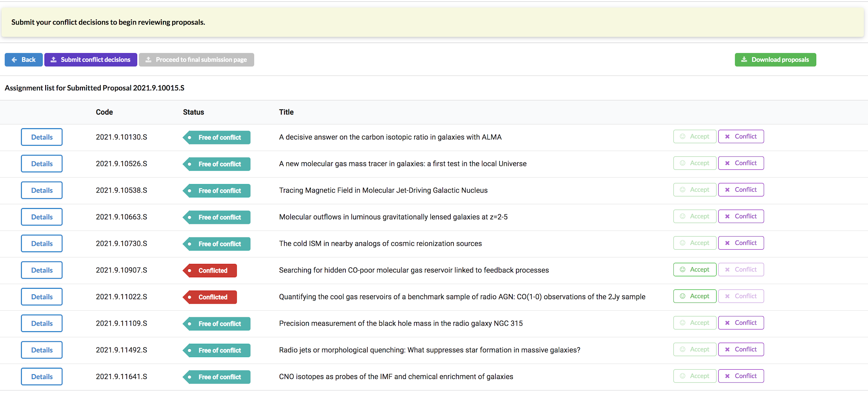Viewport: 868px width, 394px height.
Task: Click Free of conflict tag for 2021.9.10663.S
Action: pos(217,217)
